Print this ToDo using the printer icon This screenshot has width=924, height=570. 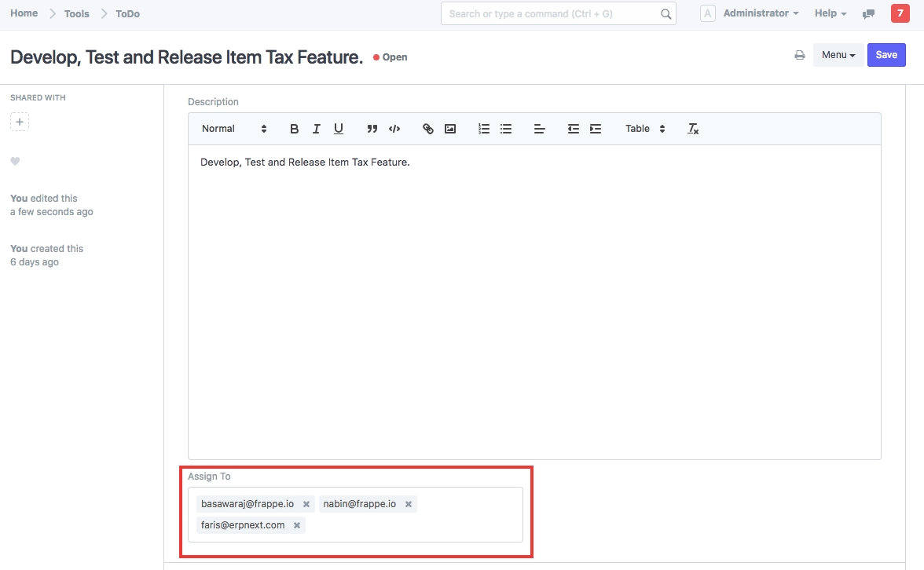coord(800,55)
